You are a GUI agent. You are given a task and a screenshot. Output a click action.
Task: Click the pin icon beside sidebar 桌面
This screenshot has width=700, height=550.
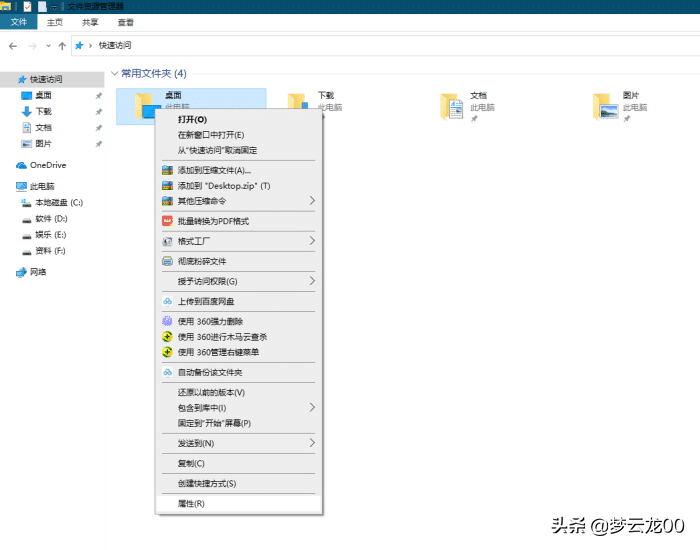click(99, 96)
